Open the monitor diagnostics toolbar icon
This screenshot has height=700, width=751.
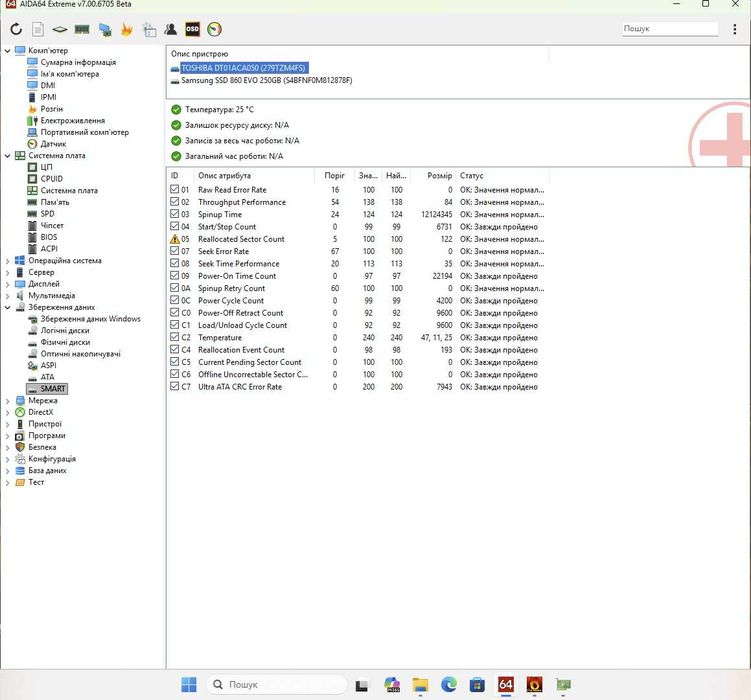[105, 29]
